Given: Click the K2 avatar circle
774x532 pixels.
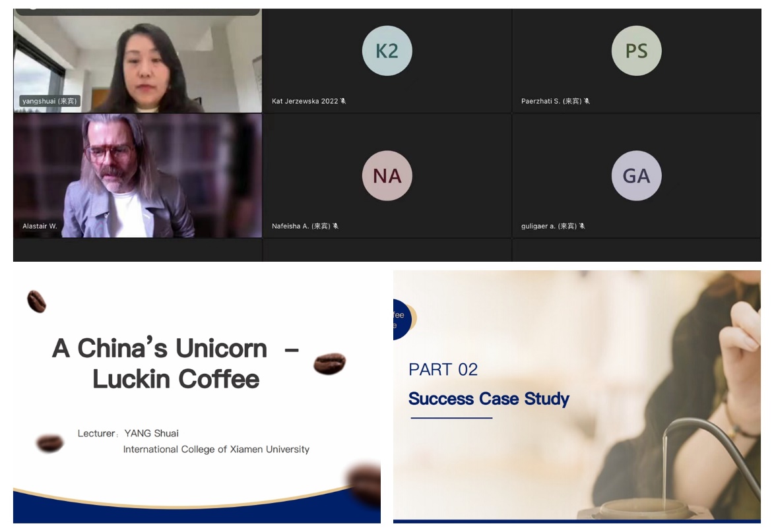Looking at the screenshot, I should pyautogui.click(x=387, y=51).
